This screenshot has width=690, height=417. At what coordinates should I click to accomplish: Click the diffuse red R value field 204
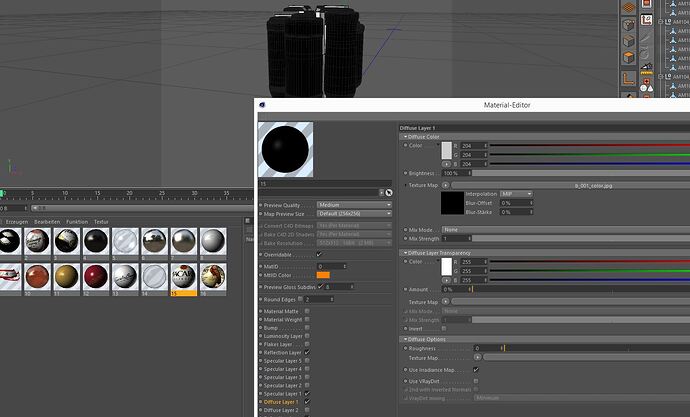click(473, 146)
